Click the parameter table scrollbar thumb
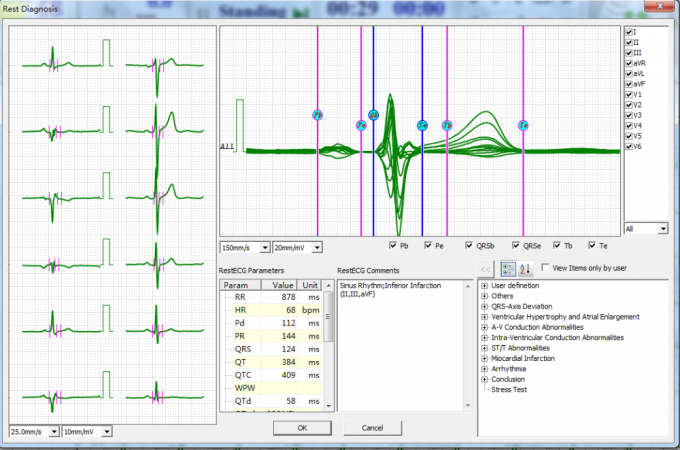The image size is (680, 450). (328, 316)
